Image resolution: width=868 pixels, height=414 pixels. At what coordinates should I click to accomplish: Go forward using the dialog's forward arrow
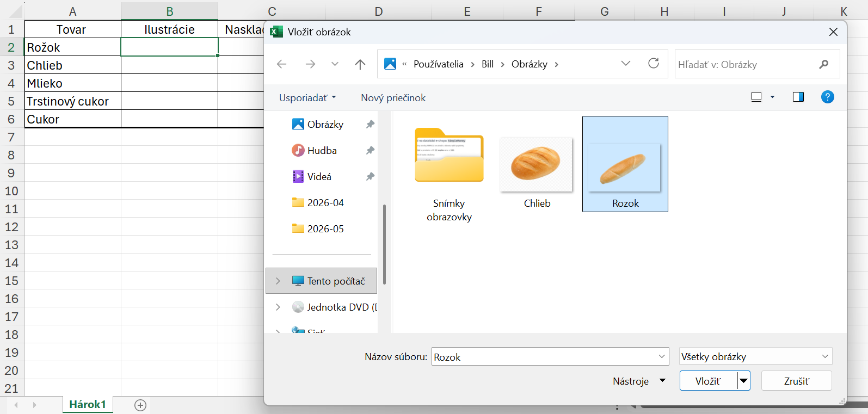(x=310, y=64)
